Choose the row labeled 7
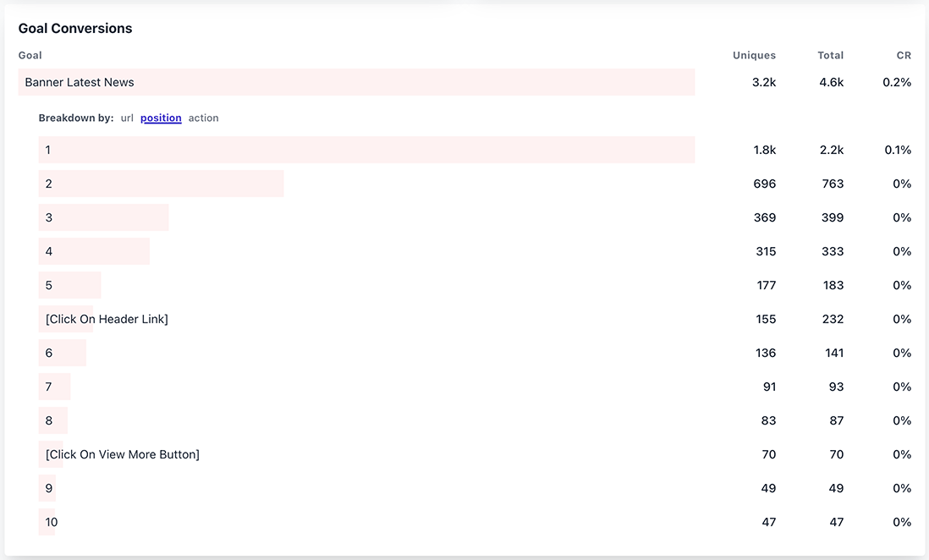Screen dimensions: 929x560 (x=49, y=387)
